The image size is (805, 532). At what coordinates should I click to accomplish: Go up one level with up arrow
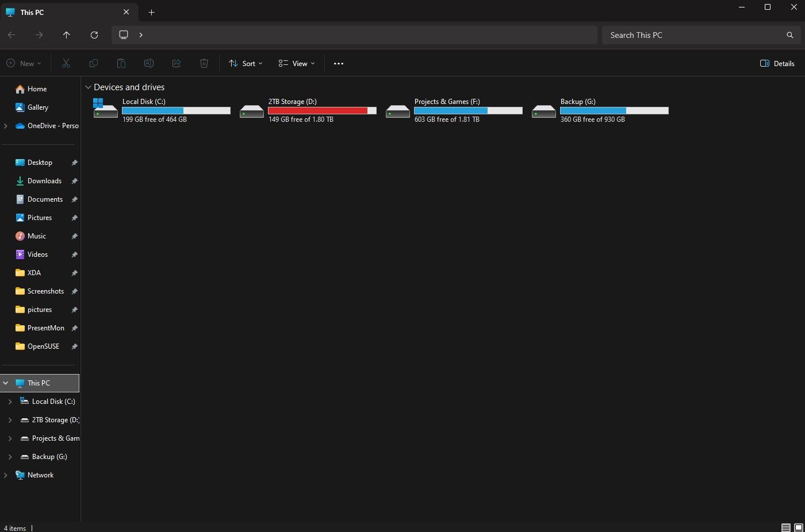pos(67,35)
